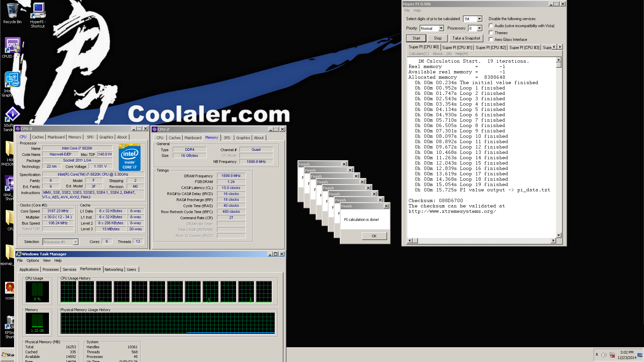Switch to CPU-Z Caches tab in CPU window

(x=38, y=137)
